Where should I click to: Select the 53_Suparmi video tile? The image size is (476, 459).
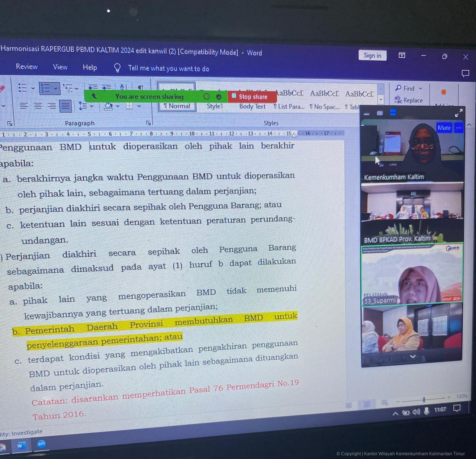[412, 275]
